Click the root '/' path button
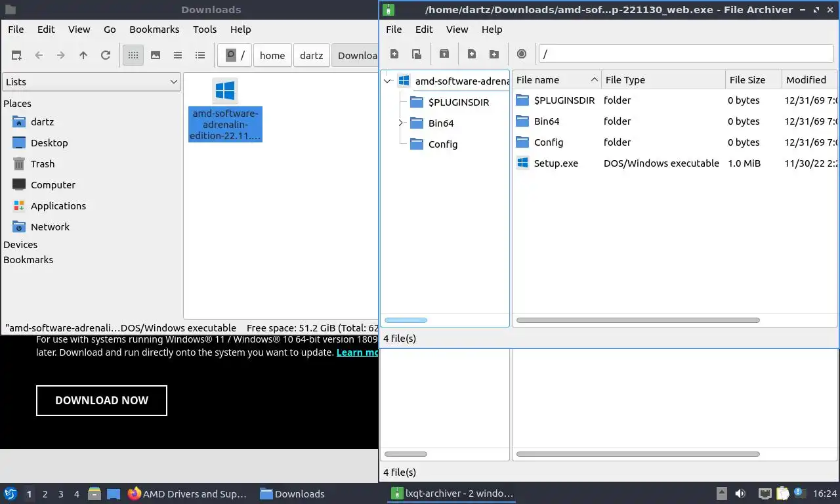The width and height of the screenshot is (840, 504). [x=235, y=55]
